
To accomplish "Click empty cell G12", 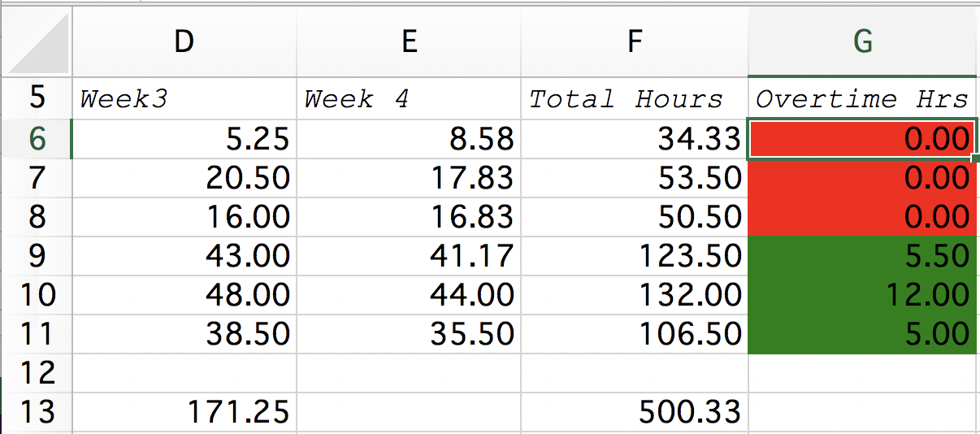I will (x=862, y=373).
